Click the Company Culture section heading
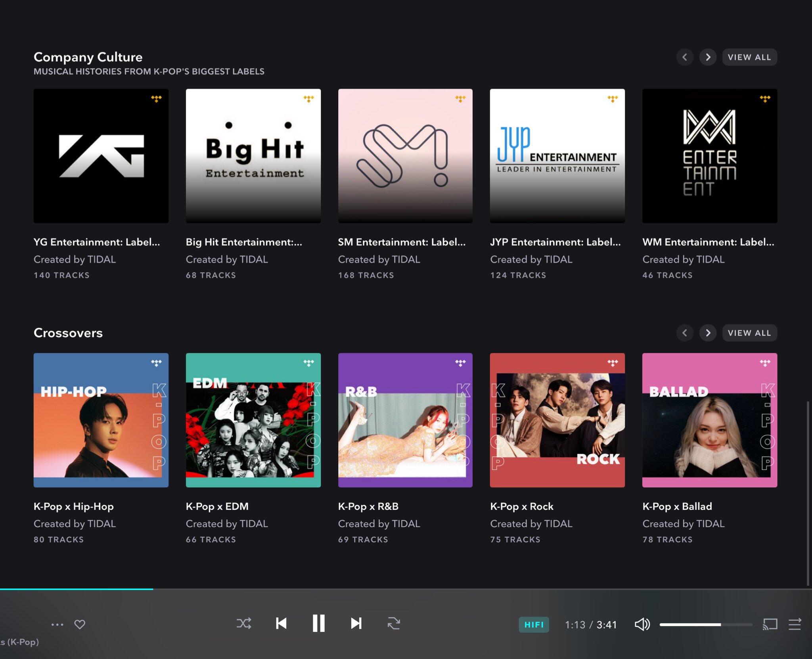The width and height of the screenshot is (812, 659). pos(88,57)
